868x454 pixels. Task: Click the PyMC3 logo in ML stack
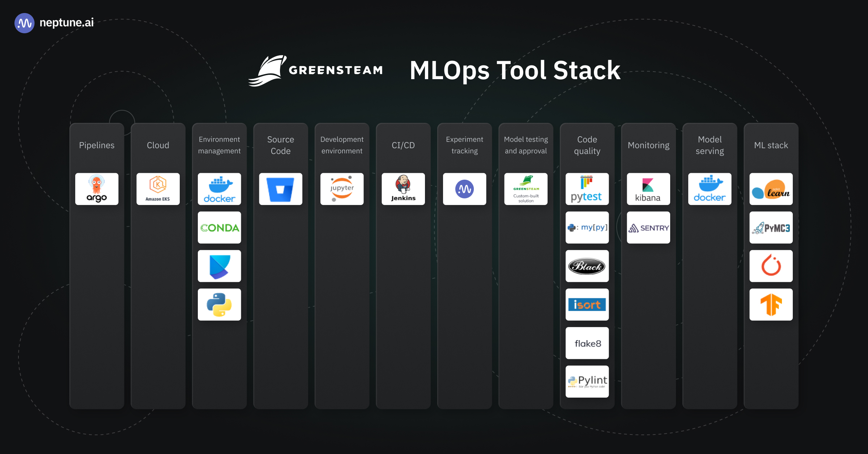[771, 227]
